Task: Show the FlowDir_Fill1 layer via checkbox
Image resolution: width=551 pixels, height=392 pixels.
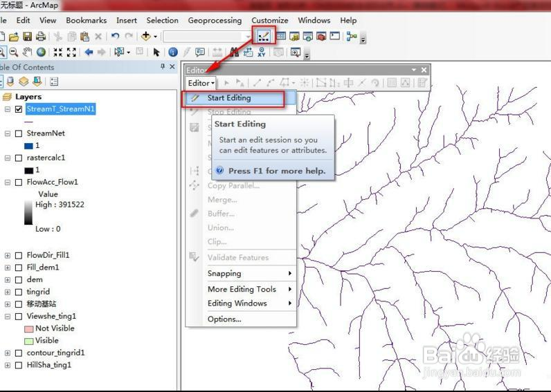Action: coord(19,256)
